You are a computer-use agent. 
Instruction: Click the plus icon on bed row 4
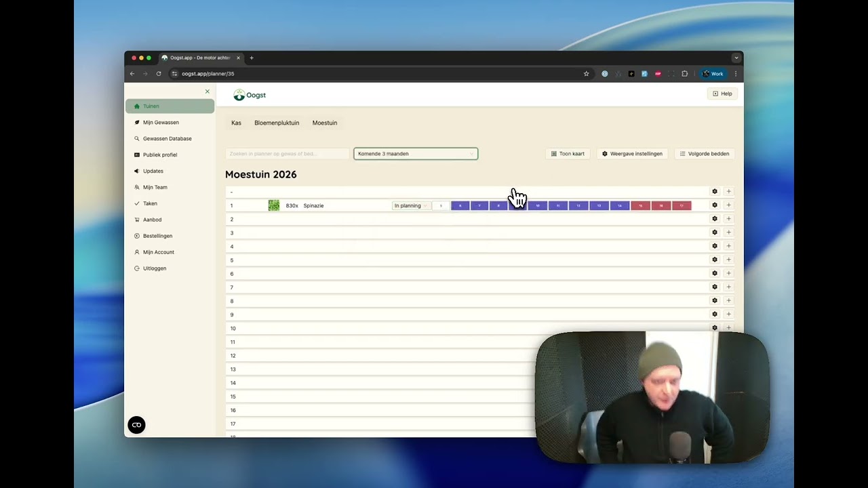728,246
